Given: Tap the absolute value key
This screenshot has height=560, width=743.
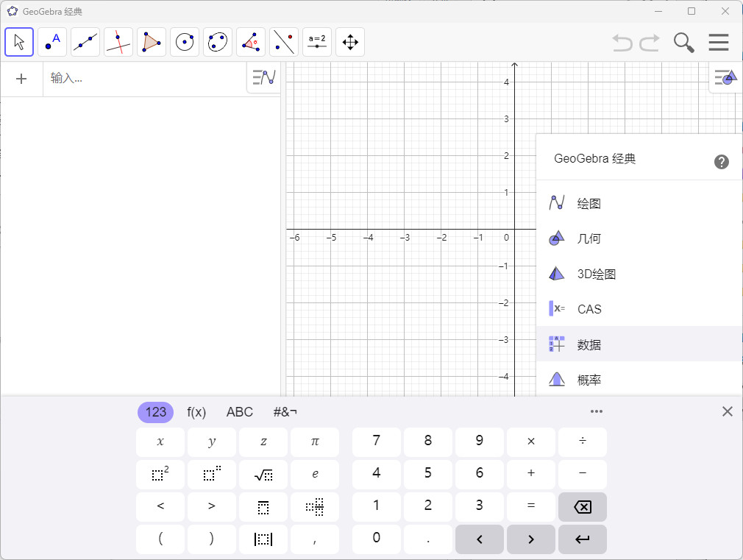Looking at the screenshot, I should [263, 539].
